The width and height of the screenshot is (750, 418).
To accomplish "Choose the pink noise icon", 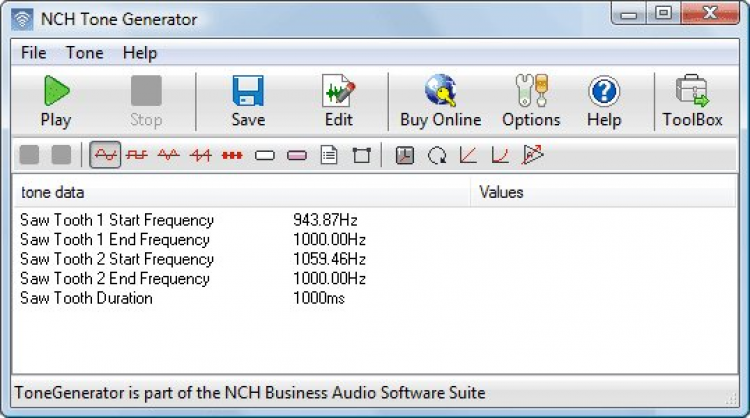I will [297, 155].
